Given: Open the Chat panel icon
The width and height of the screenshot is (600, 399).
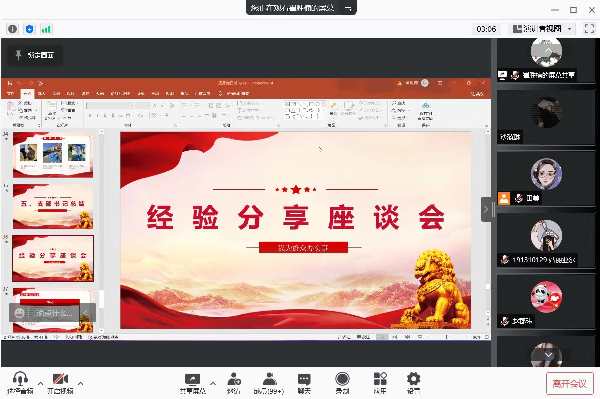Looking at the screenshot, I should 304,383.
